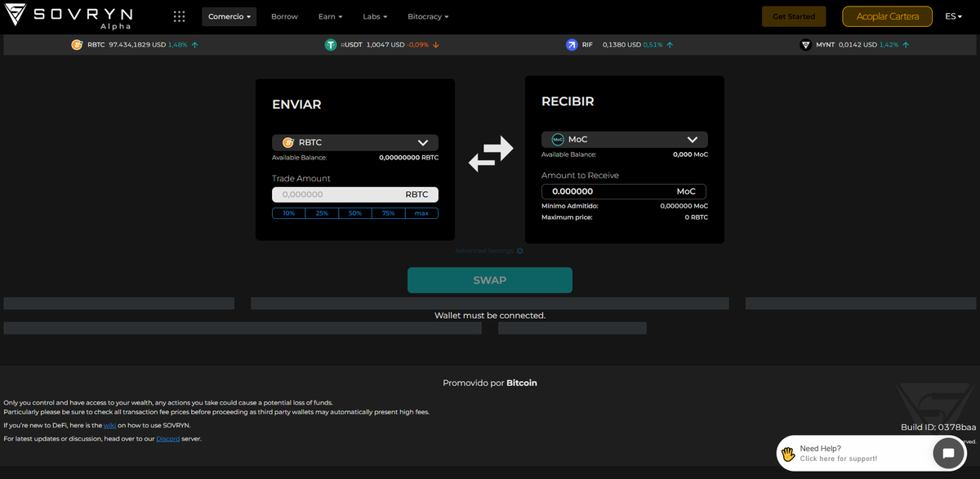
Task: Select 50% of balance
Action: point(355,213)
